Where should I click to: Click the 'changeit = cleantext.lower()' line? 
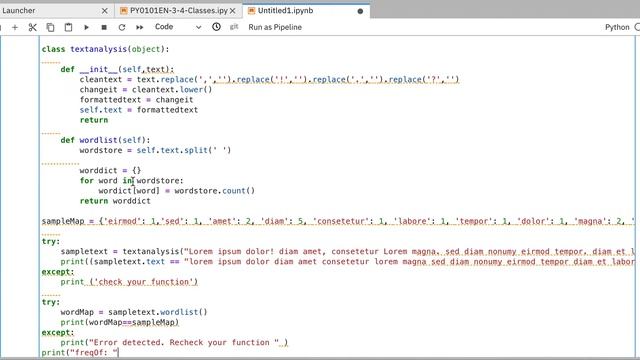pyautogui.click(x=146, y=89)
